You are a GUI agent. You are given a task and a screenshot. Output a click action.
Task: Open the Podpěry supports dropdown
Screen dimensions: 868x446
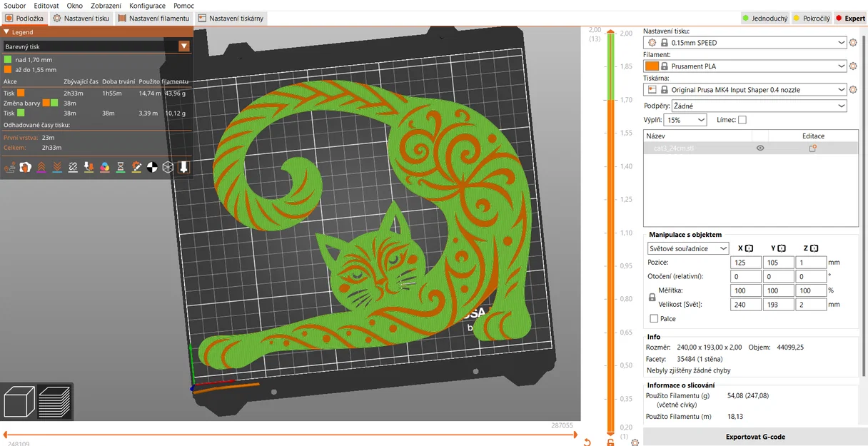point(759,106)
